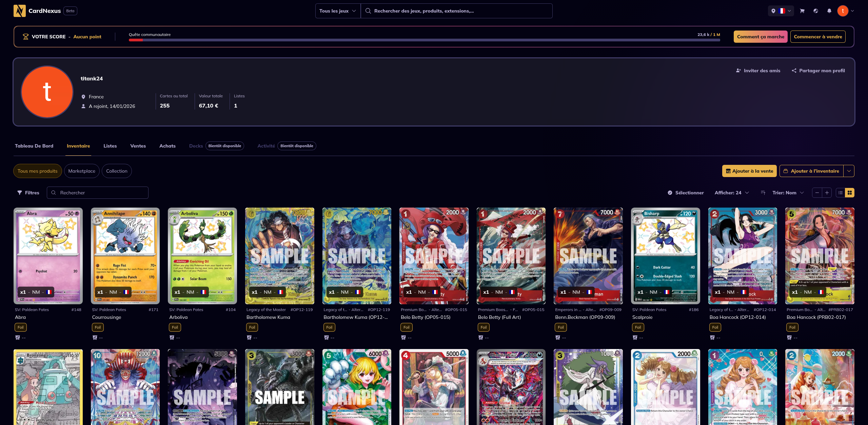Toggle the theme icon in header
868x425 pixels.
[x=815, y=11]
